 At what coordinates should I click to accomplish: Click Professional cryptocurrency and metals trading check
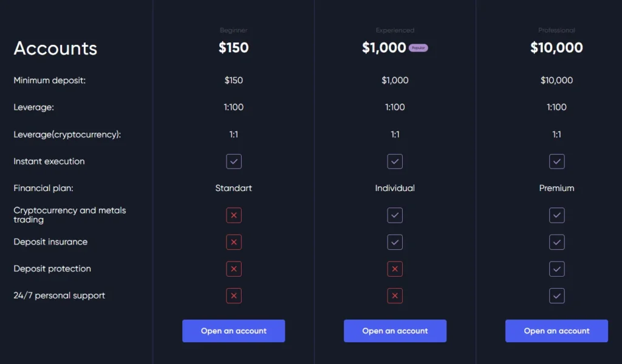point(556,215)
